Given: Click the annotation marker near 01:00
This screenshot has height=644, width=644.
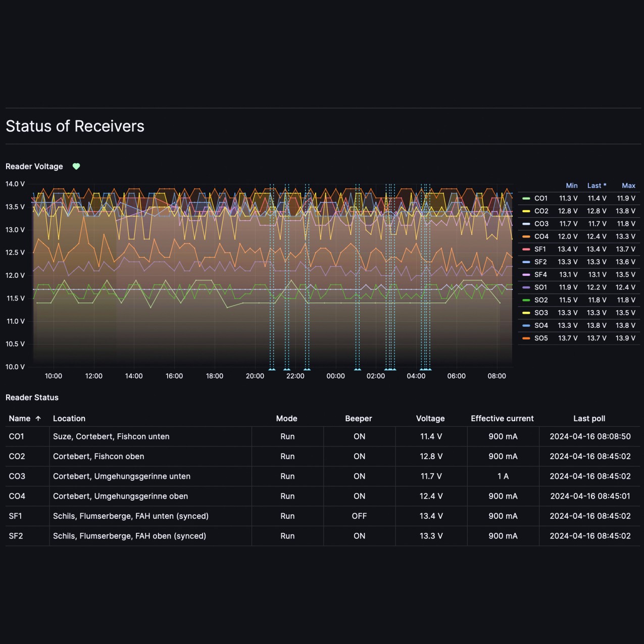Looking at the screenshot, I should tap(358, 370).
